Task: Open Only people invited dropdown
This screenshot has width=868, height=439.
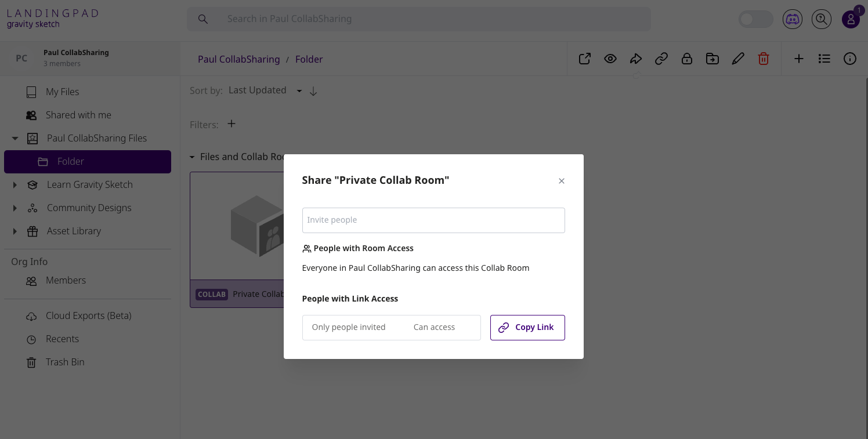Action: pyautogui.click(x=349, y=327)
